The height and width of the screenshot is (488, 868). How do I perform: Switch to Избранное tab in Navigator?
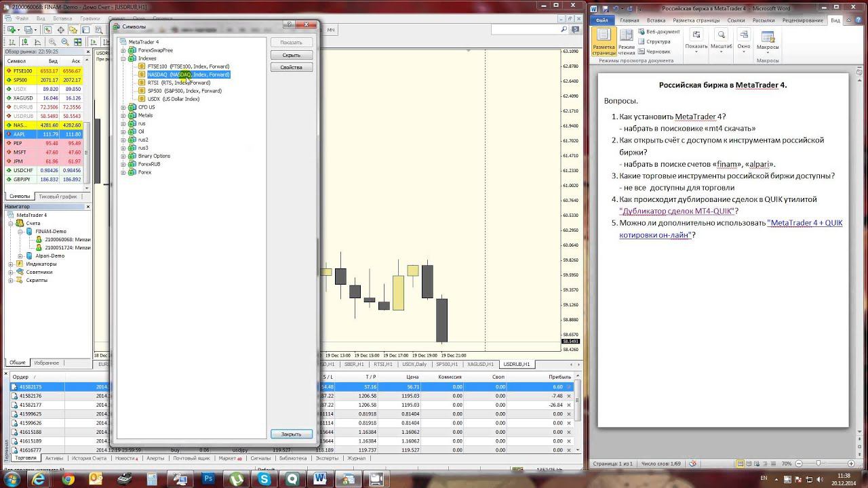[x=47, y=363]
